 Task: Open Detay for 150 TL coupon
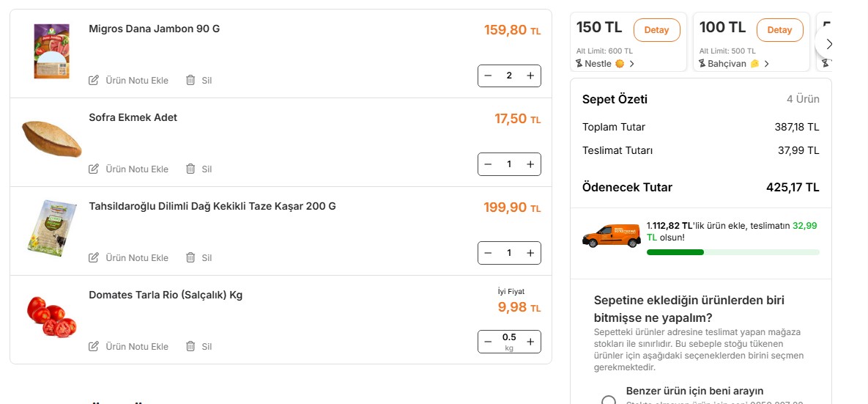click(x=656, y=30)
